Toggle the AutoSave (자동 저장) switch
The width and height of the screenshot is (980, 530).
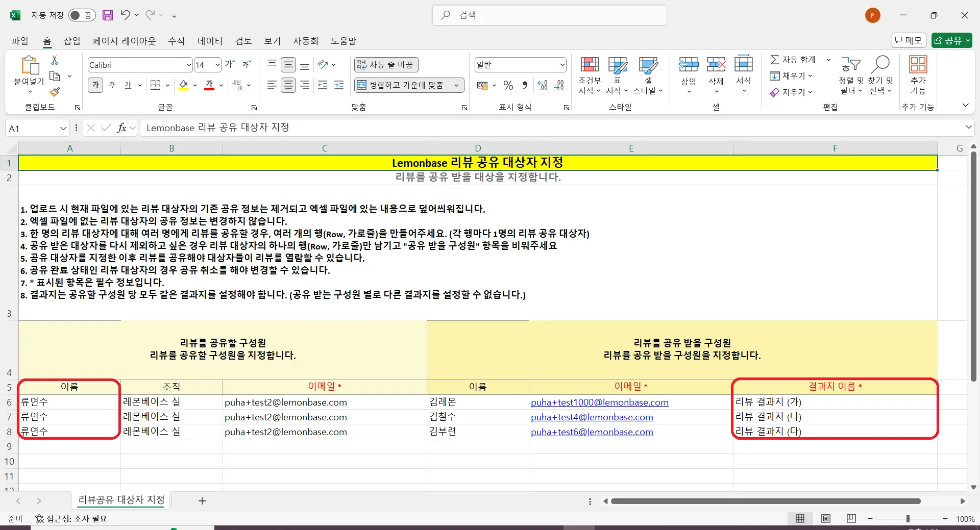click(82, 15)
